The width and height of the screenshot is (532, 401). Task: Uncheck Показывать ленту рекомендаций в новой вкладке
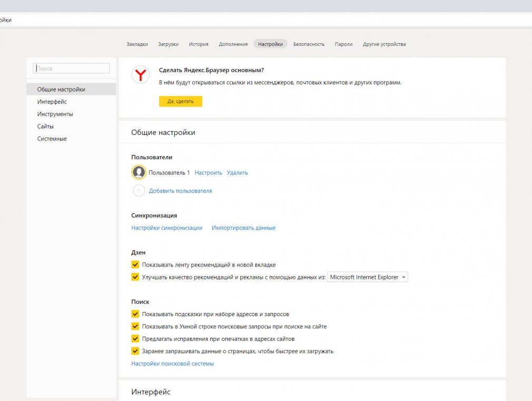[135, 265]
